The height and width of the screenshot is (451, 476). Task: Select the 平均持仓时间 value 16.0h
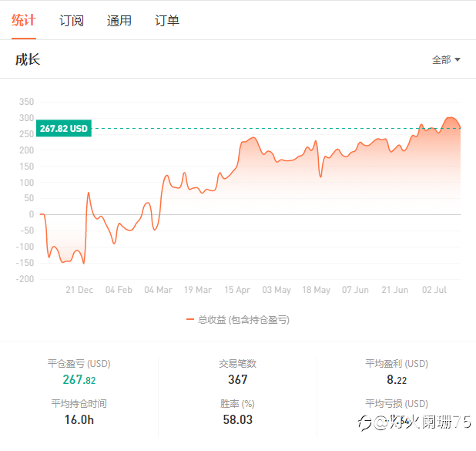tap(79, 420)
